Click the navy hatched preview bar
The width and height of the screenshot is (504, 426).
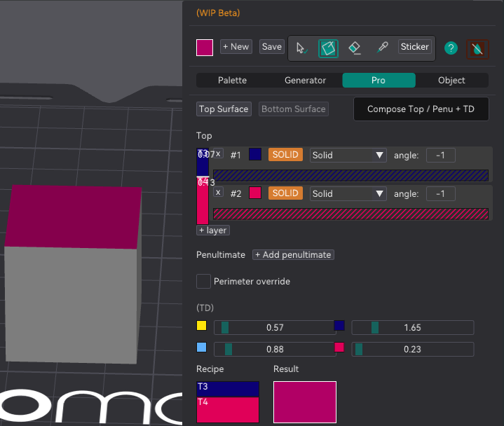(x=350, y=175)
